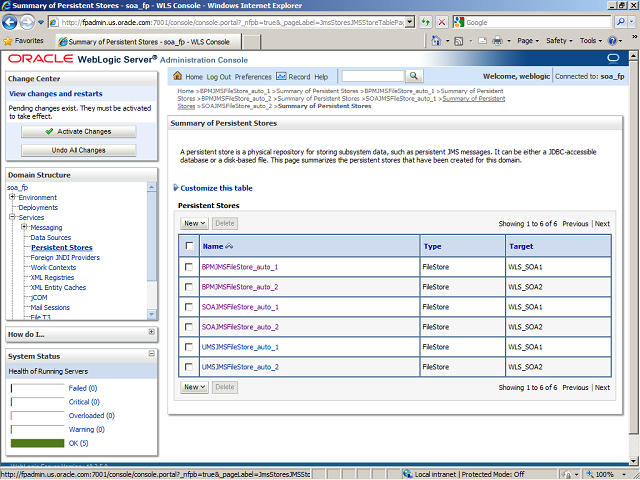Click the console search input field
This screenshot has width=640, height=480.
[x=372, y=76]
